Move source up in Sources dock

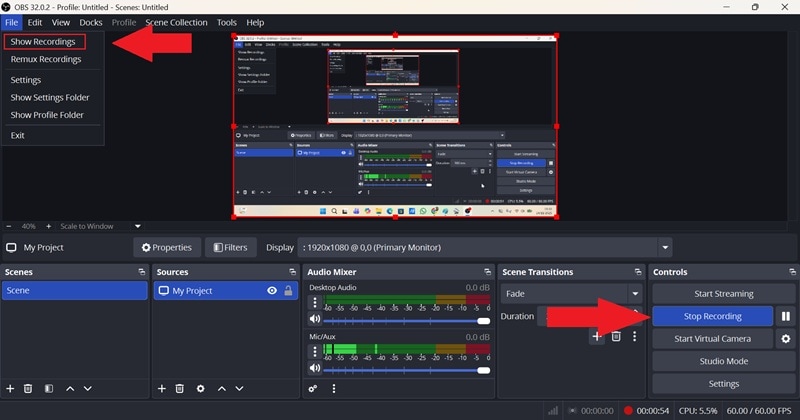pyautogui.click(x=221, y=388)
